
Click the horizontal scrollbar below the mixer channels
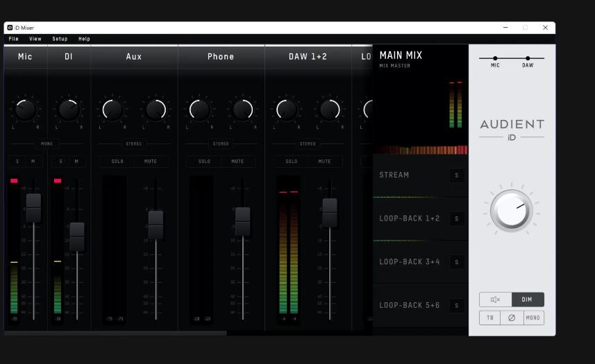(115, 333)
